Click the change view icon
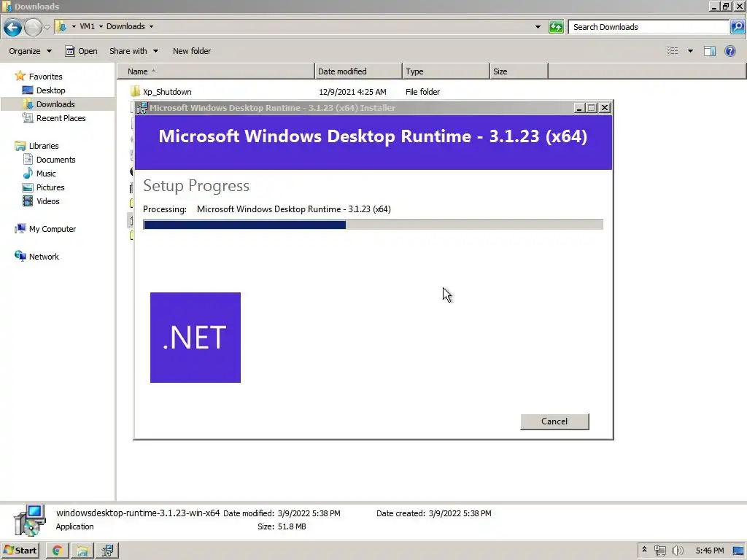Viewport: 747px width, 560px height. [x=672, y=51]
